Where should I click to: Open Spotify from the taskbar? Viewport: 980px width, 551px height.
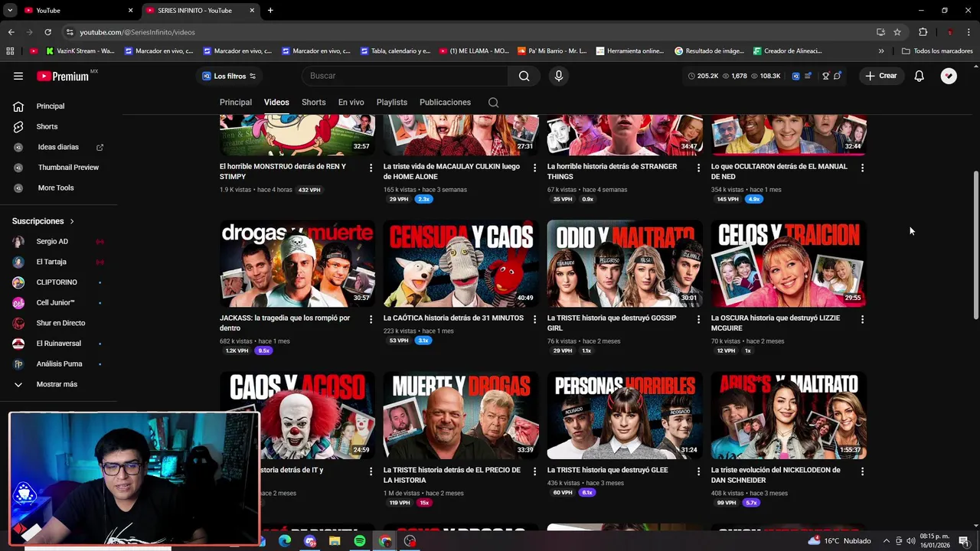360,541
